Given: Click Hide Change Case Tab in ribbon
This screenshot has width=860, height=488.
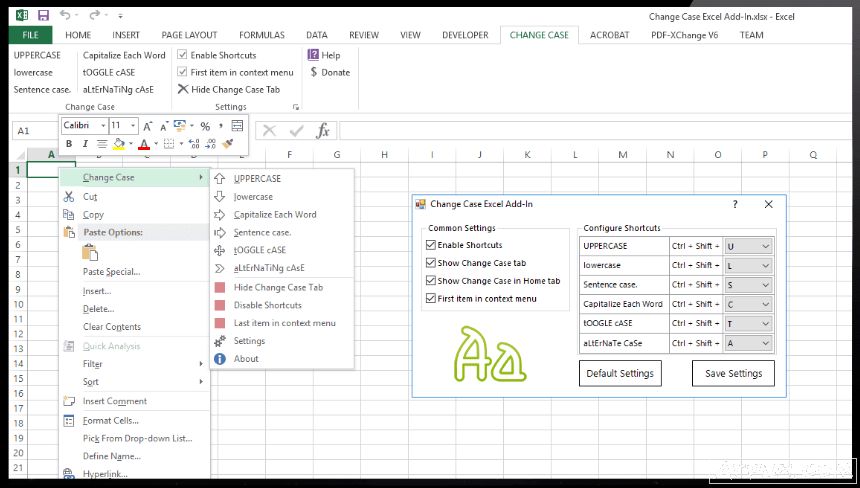Looking at the screenshot, I should click(x=229, y=89).
